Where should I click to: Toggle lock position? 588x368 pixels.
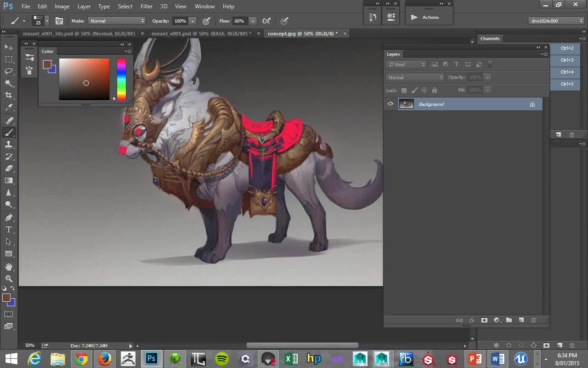click(424, 90)
